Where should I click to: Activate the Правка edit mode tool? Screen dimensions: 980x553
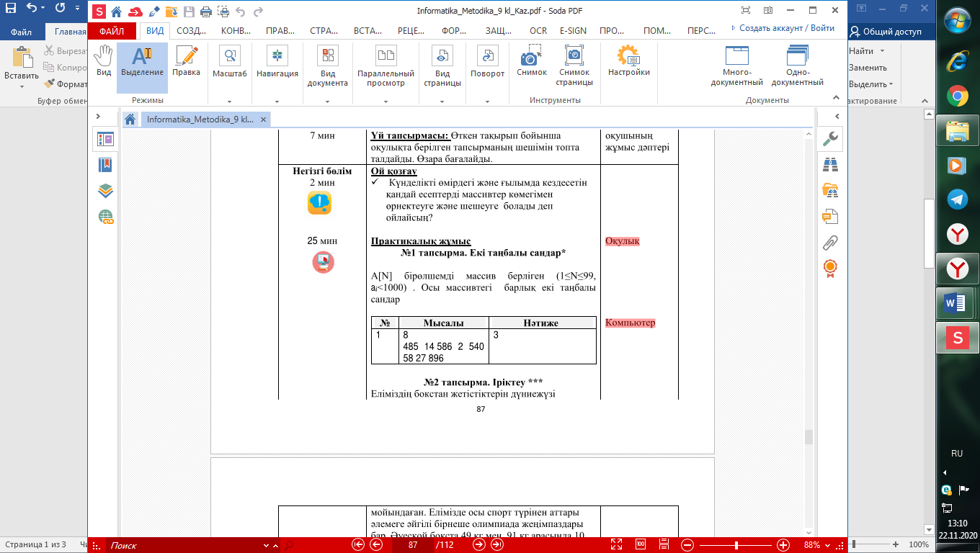point(186,61)
